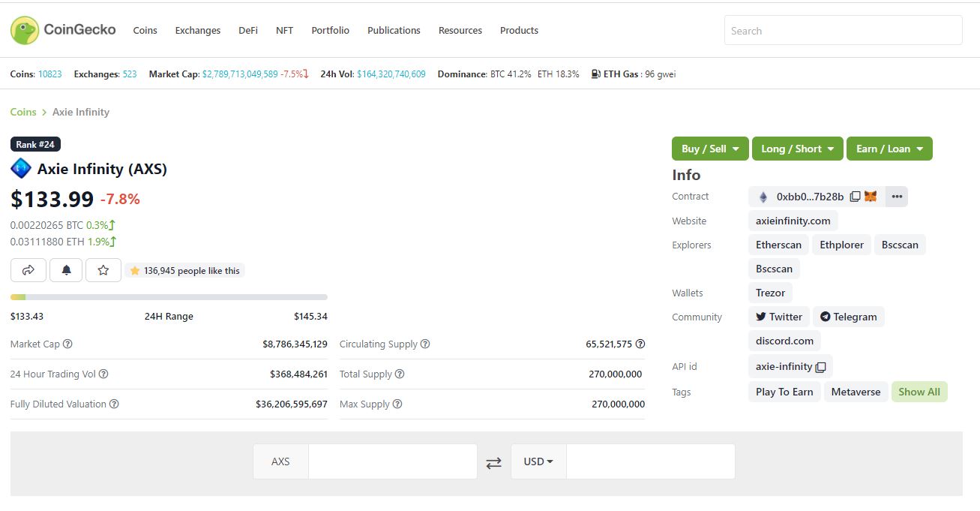Viewport: 980px width, 511px height.
Task: Click the Coins breadcrumb link
Action: click(x=23, y=112)
